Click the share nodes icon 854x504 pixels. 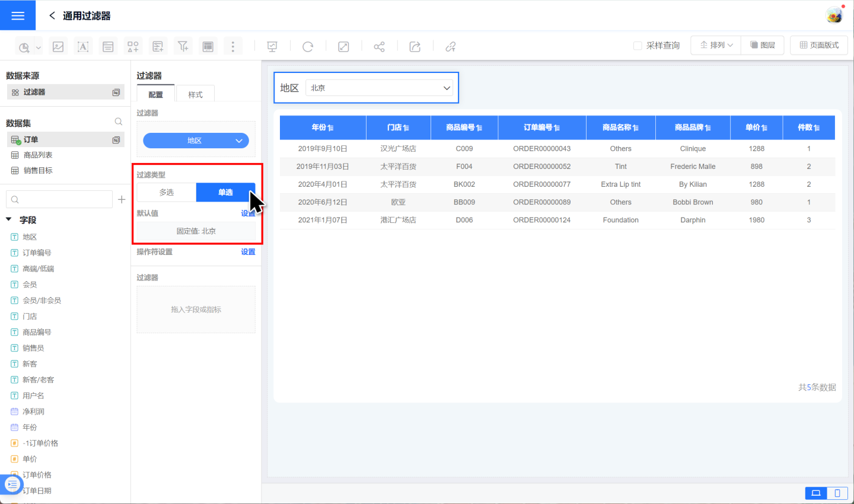pyautogui.click(x=379, y=47)
